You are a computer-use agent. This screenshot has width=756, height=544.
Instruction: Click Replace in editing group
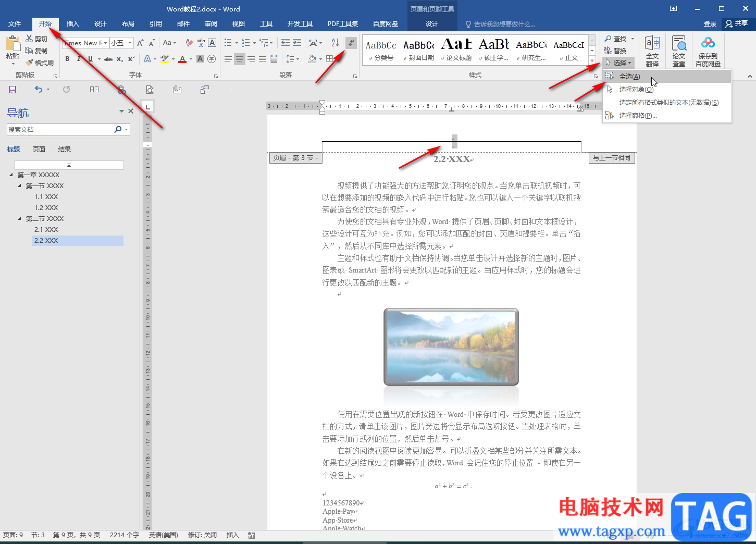(615, 51)
